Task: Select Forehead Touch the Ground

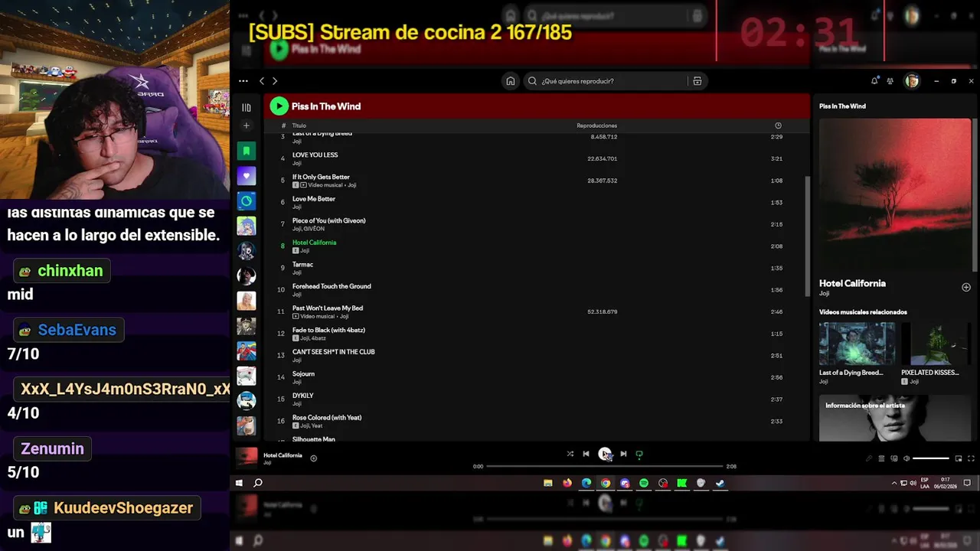Action: (x=536, y=290)
